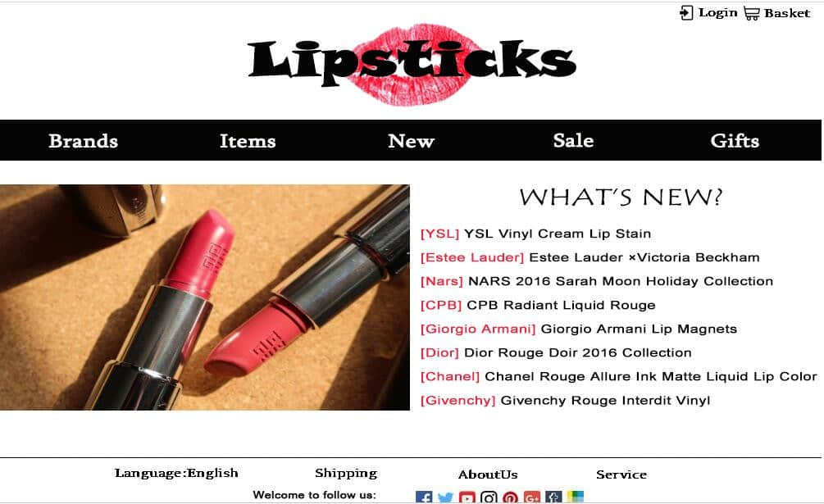Image resolution: width=824 pixels, height=504 pixels.
Task: Open the Instagram camera icon
Action: click(x=489, y=497)
